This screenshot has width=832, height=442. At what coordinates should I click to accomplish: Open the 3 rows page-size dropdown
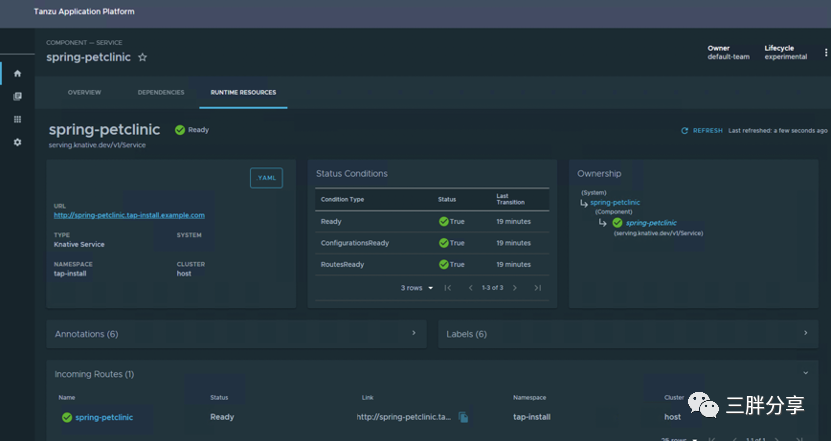[417, 288]
